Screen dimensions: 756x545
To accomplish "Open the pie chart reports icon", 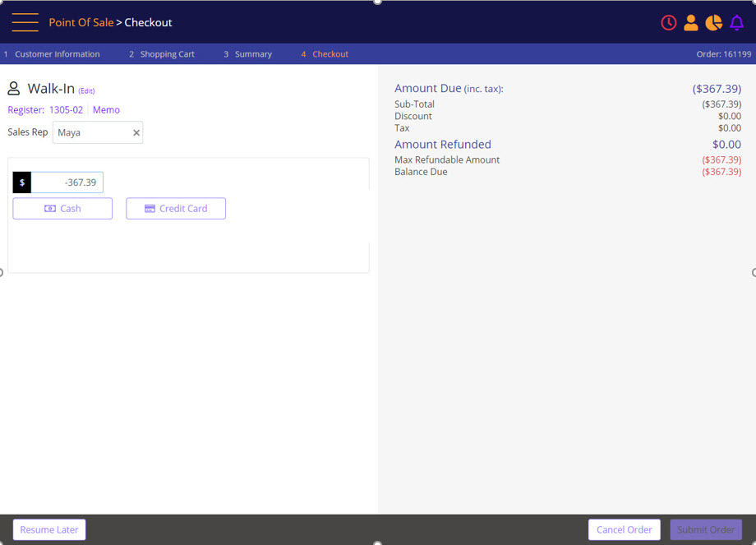I will click(713, 23).
